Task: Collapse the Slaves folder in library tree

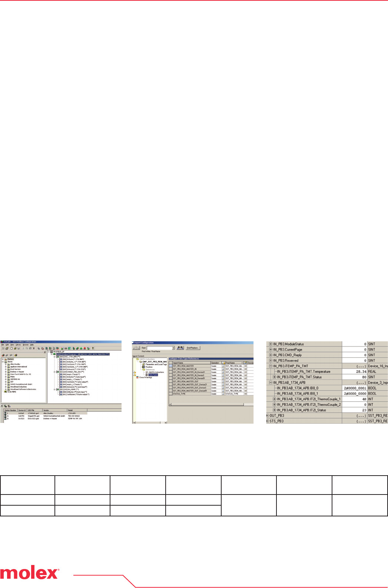Action: pos(3,362)
